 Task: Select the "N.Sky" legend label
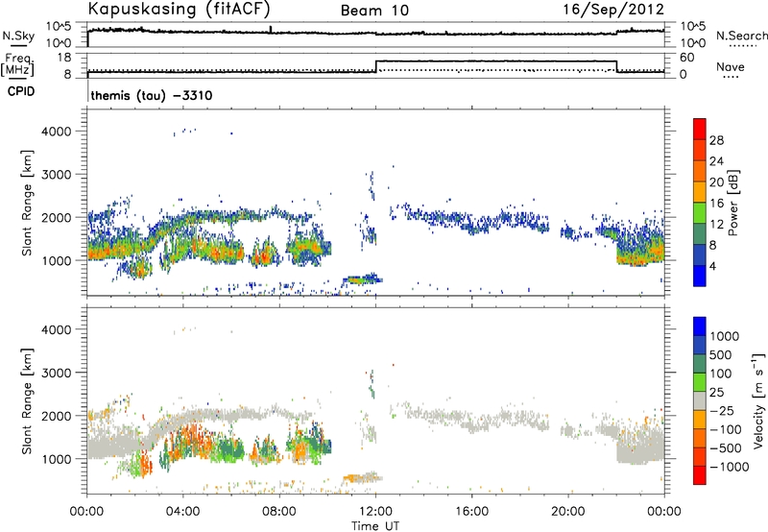pos(18,36)
